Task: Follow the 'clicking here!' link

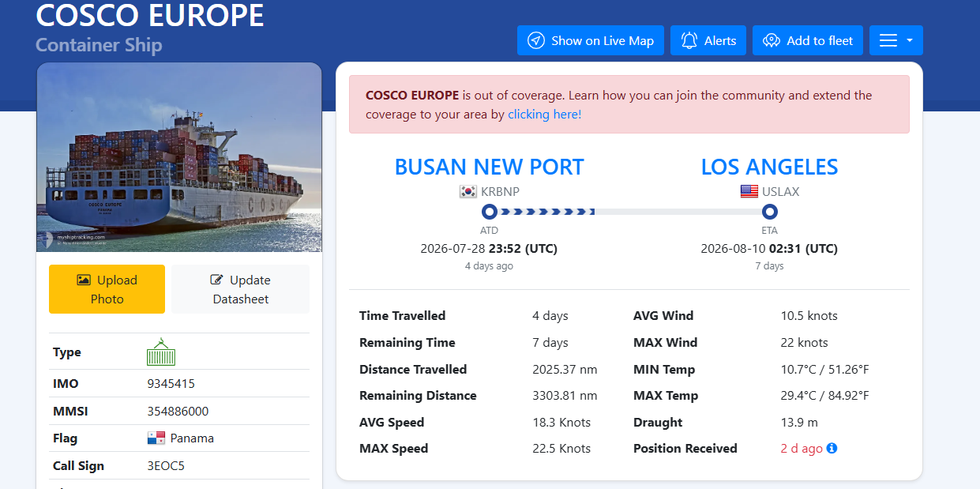Action: [544, 114]
